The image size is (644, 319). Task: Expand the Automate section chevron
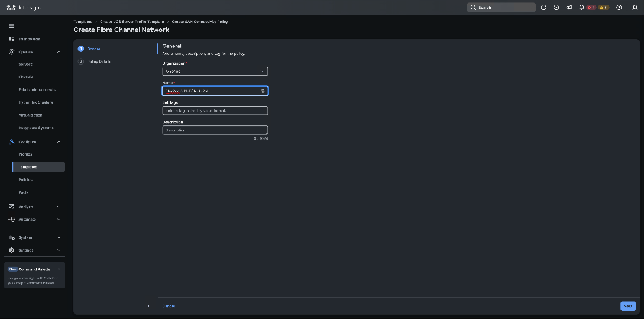59,220
